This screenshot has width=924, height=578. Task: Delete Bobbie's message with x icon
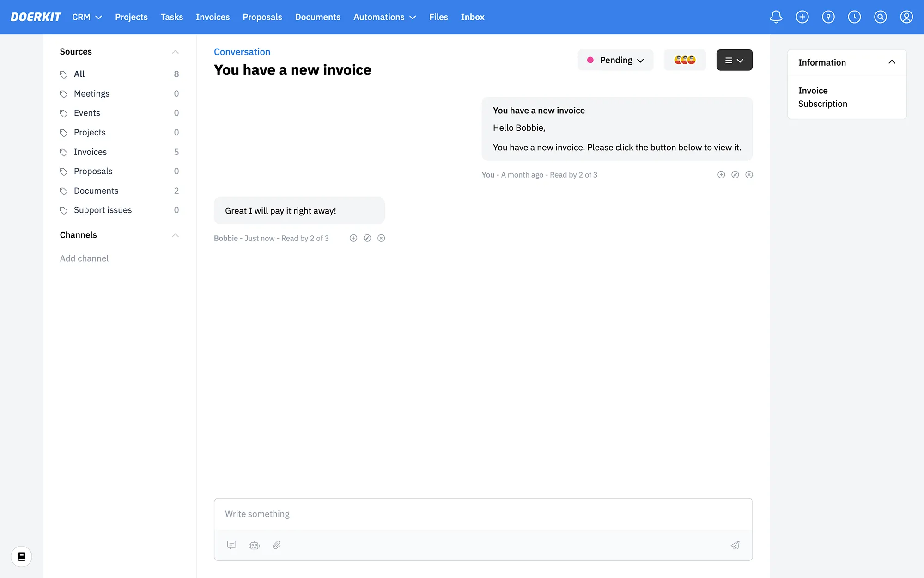pyautogui.click(x=381, y=238)
